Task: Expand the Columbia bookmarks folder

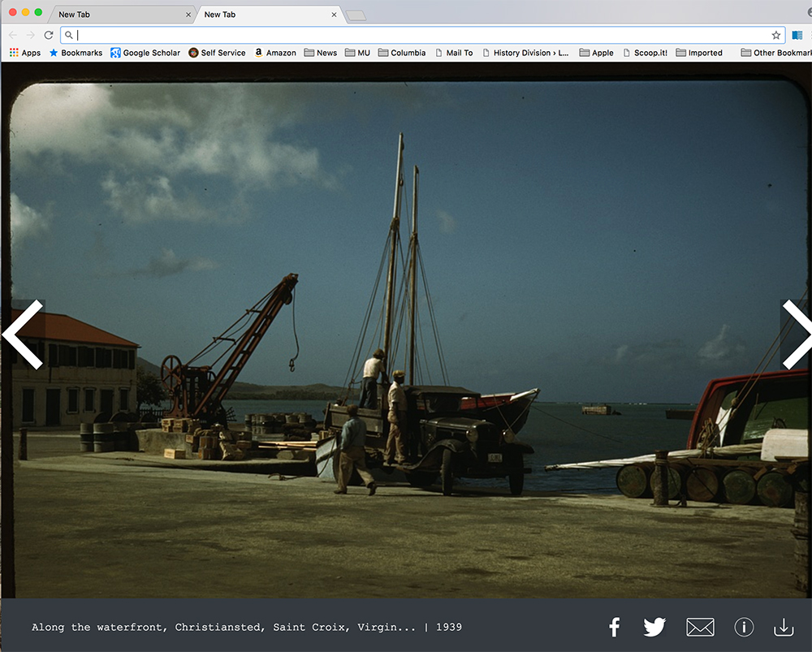Action: click(401, 53)
